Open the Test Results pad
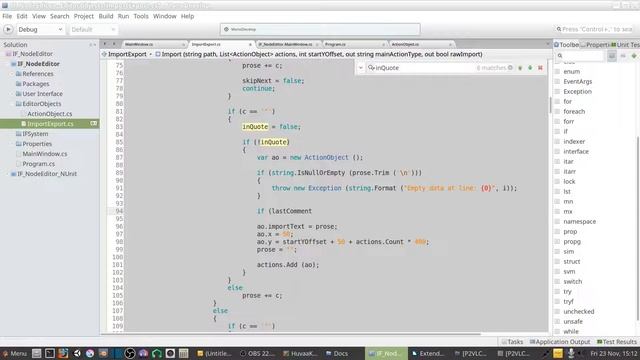Viewport: 640px width, 360px height. [617, 342]
